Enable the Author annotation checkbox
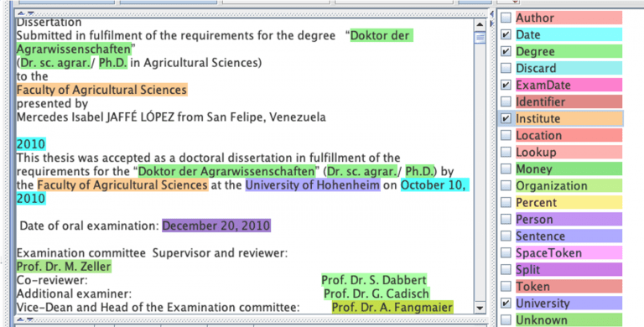The height and width of the screenshot is (327, 644). pos(506,18)
